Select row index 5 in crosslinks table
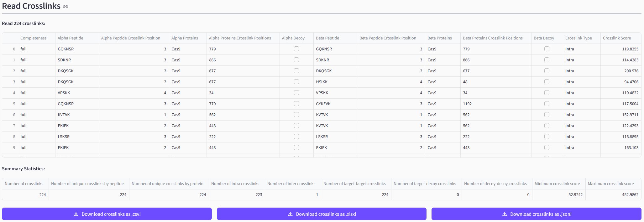 14,104
